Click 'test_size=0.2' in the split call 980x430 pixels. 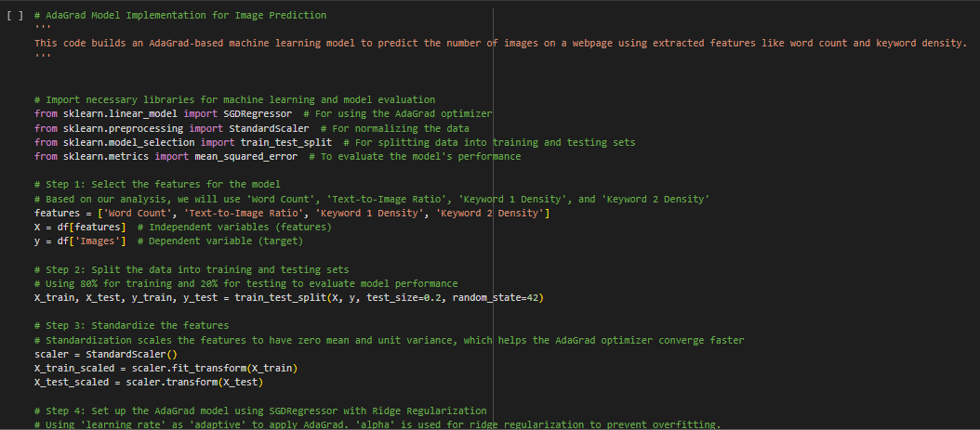pyautogui.click(x=404, y=298)
